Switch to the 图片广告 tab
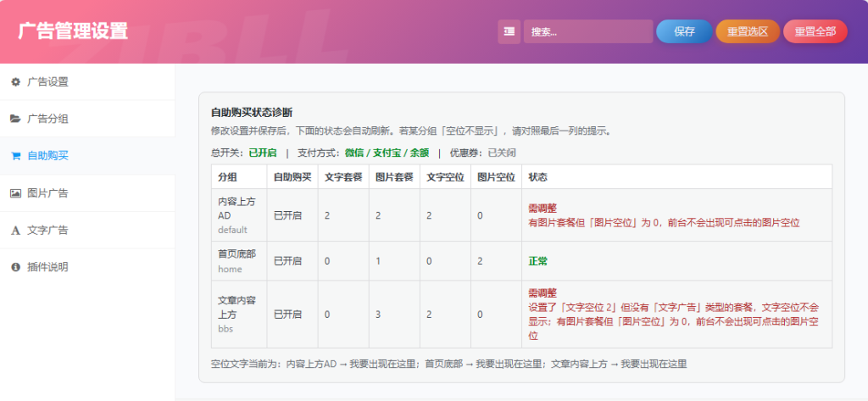 (87, 193)
